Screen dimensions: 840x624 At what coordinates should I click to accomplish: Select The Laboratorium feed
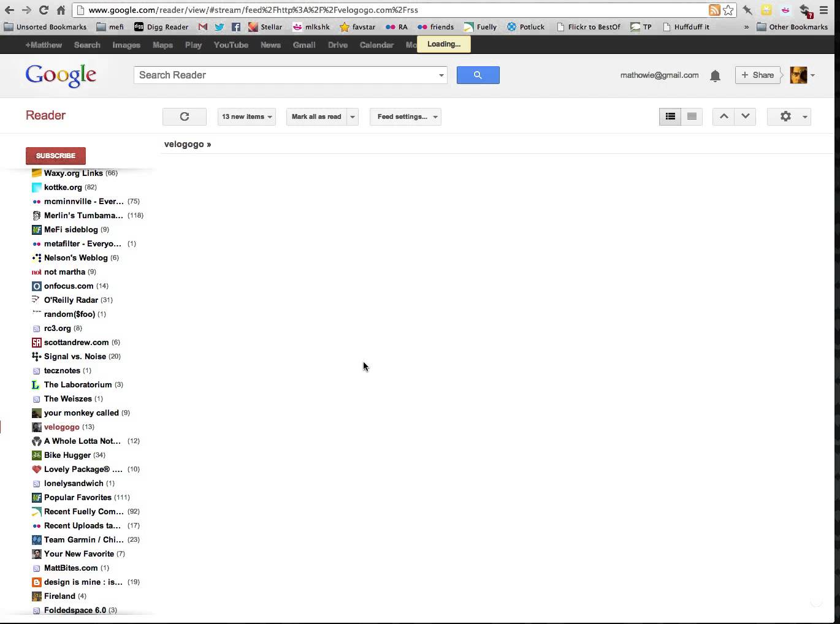[x=77, y=384]
